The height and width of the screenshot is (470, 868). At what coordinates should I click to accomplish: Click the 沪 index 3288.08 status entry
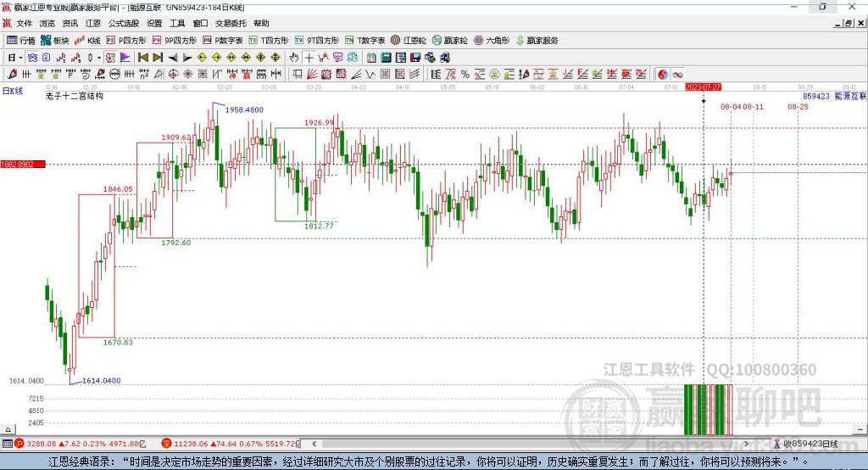(81, 444)
